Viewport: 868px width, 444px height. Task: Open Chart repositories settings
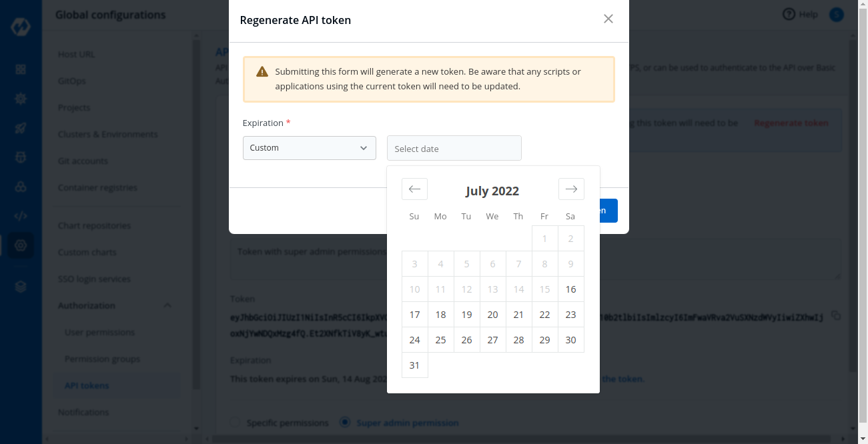coord(94,225)
